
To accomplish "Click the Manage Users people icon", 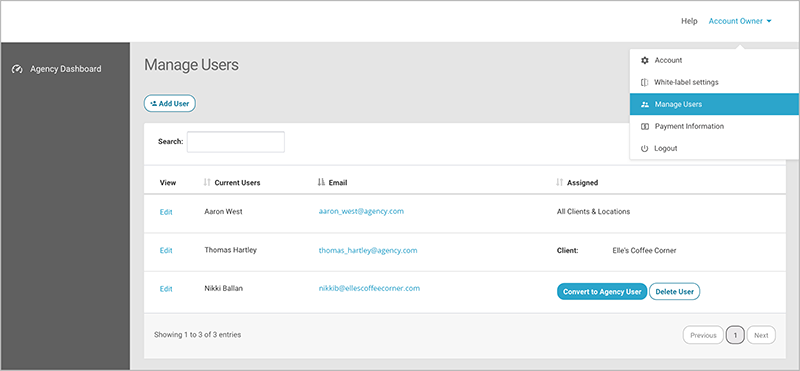I will click(x=645, y=104).
